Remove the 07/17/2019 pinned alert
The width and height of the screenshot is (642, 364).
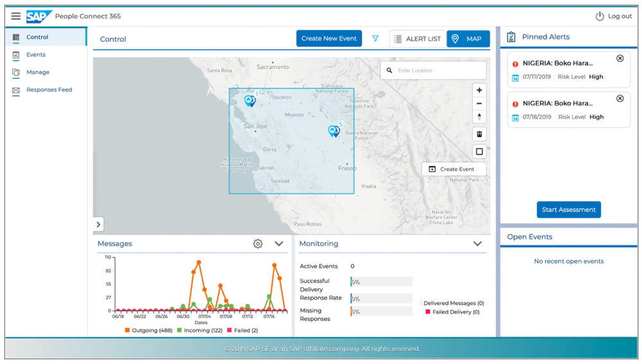(620, 58)
